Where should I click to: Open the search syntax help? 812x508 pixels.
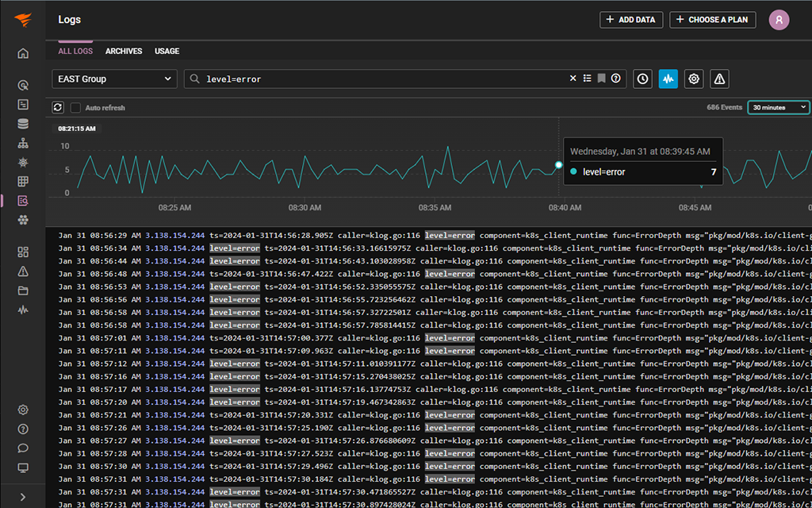(x=616, y=79)
